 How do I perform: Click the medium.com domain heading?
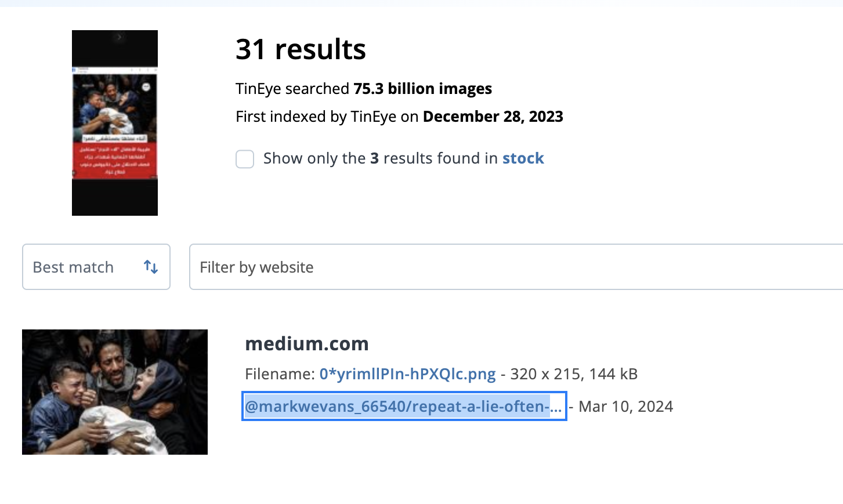pos(307,344)
